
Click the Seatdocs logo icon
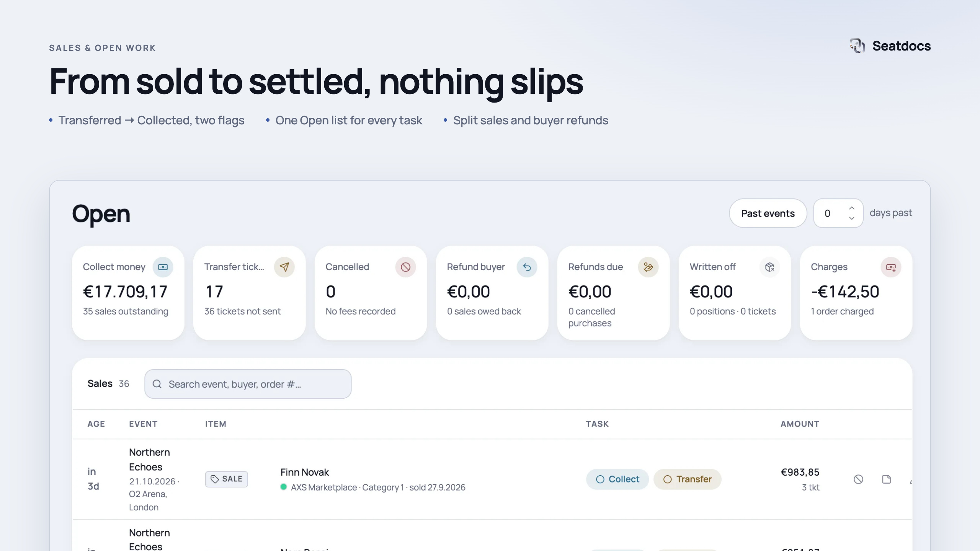pyautogui.click(x=857, y=46)
